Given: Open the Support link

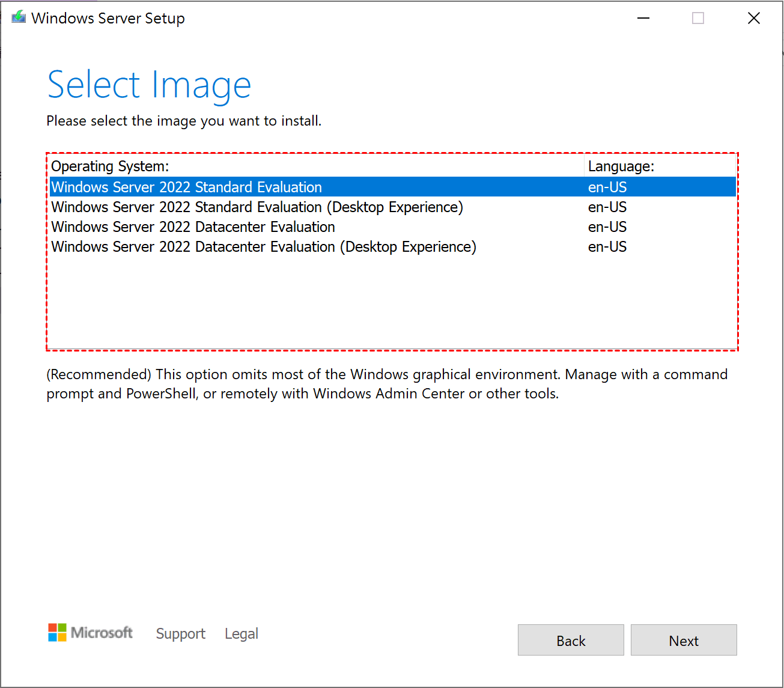Looking at the screenshot, I should [180, 634].
